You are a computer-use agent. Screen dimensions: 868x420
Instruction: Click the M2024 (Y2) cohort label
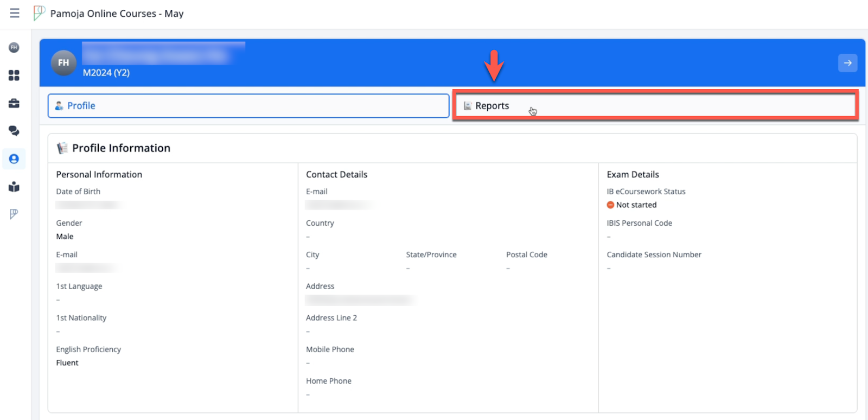click(x=106, y=73)
